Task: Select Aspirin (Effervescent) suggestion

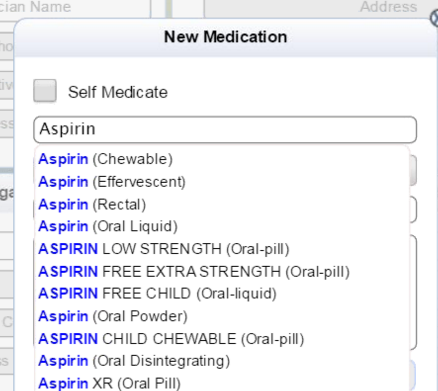Action: (112, 182)
